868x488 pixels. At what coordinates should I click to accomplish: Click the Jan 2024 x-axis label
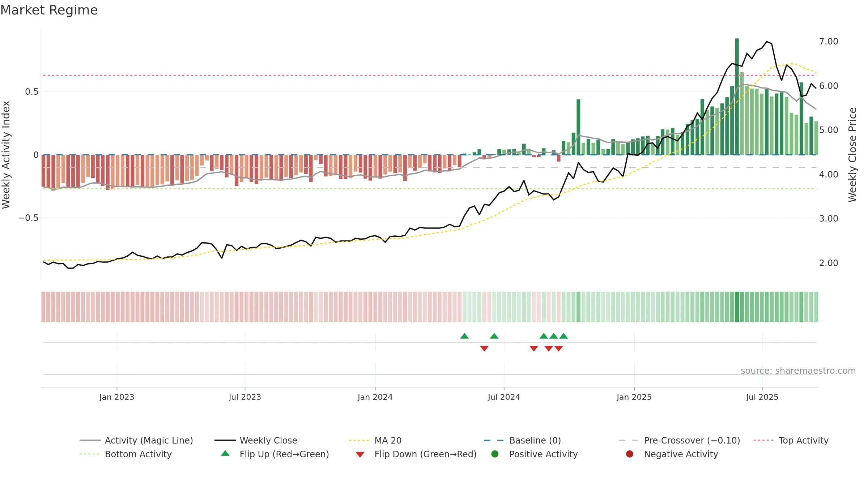click(x=375, y=397)
